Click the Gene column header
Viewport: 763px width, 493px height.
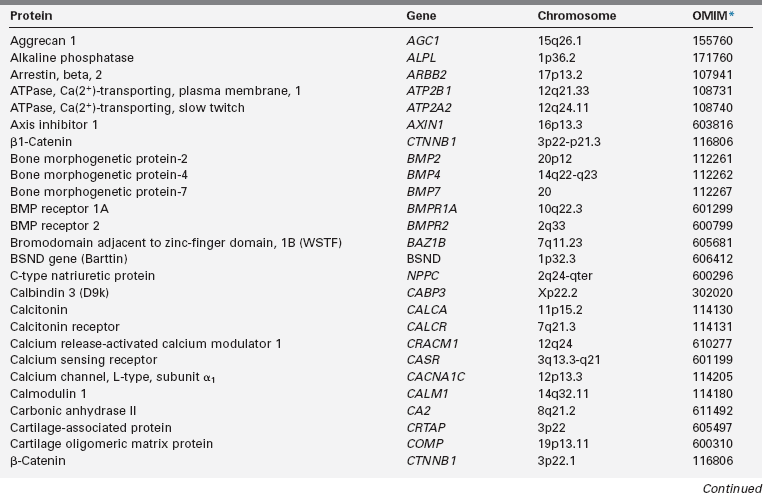pyautogui.click(x=421, y=17)
